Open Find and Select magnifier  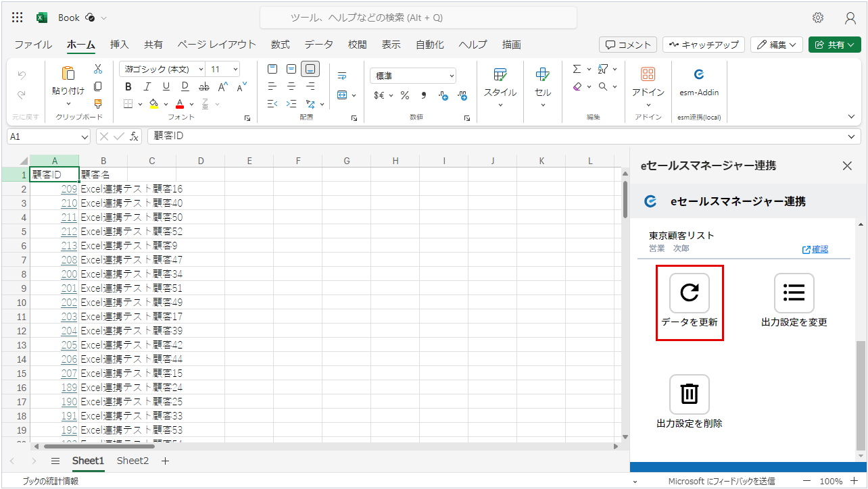click(603, 86)
